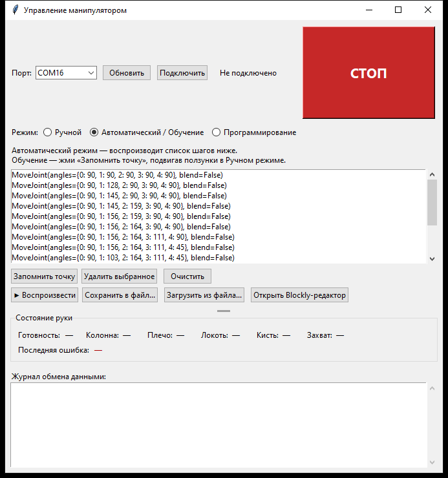
Task: Select step with 1: 103, 2: 164
Action: click(x=219, y=258)
